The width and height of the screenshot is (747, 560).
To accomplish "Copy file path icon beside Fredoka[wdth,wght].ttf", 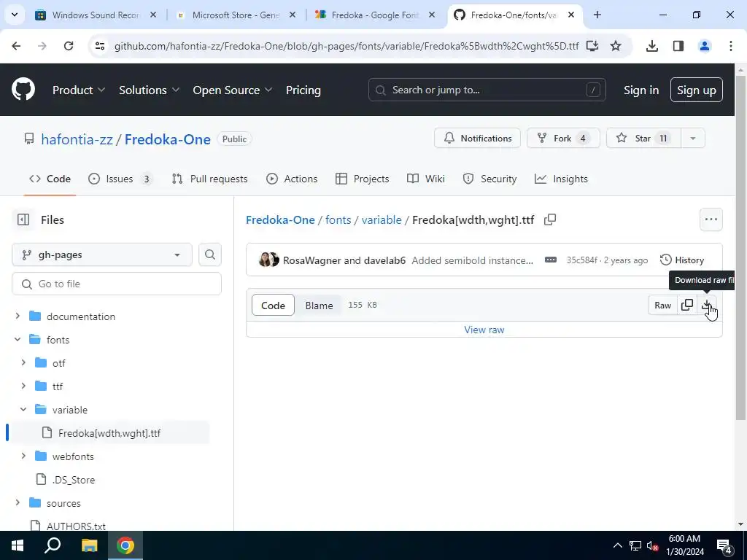I will pos(550,219).
